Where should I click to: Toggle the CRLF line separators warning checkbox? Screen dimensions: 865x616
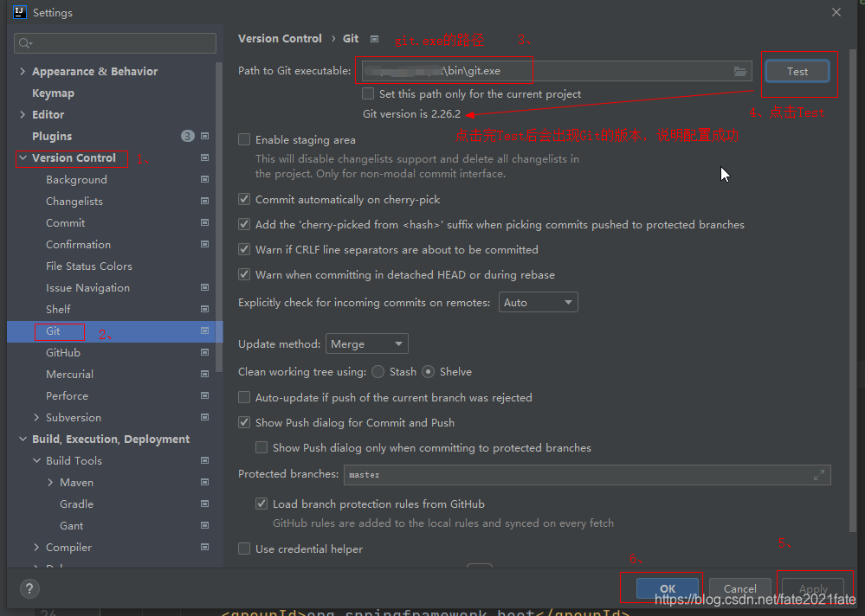[x=244, y=249]
